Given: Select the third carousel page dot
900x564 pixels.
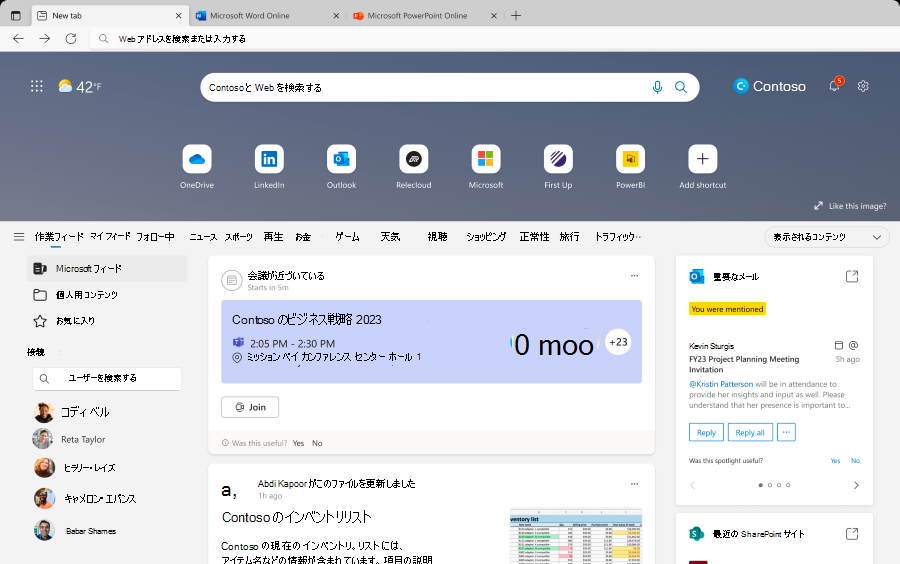Looking at the screenshot, I should 779,485.
